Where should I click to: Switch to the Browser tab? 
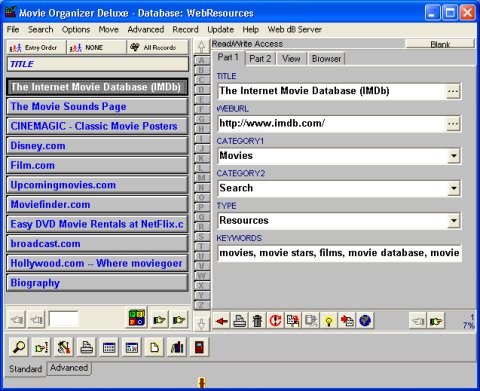326,59
